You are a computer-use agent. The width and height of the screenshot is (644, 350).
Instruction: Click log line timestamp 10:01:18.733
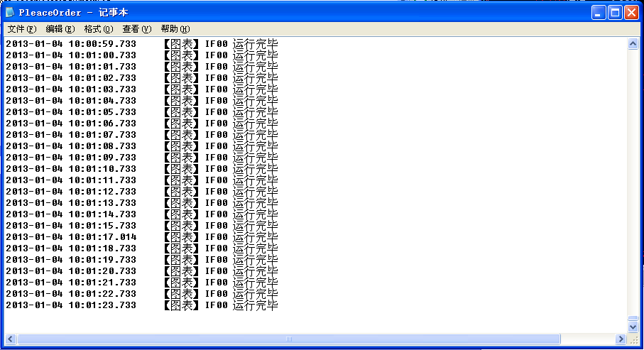[x=102, y=248]
